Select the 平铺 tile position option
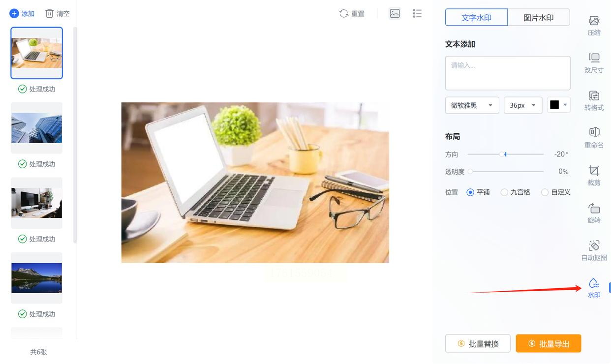The image size is (611, 364). [478, 192]
